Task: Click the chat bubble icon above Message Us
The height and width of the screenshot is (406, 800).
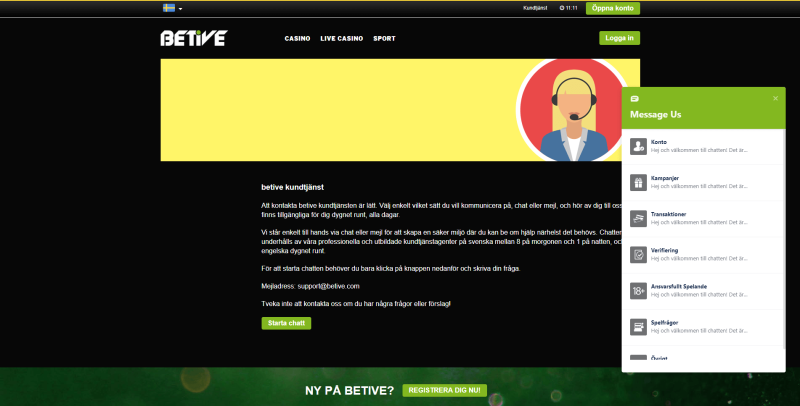Action: [635, 98]
